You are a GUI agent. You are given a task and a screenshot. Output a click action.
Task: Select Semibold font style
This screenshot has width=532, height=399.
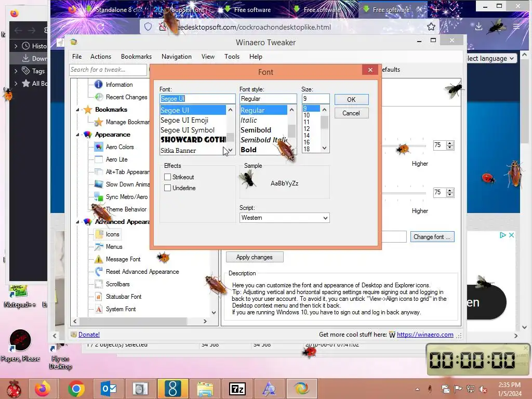point(263,130)
